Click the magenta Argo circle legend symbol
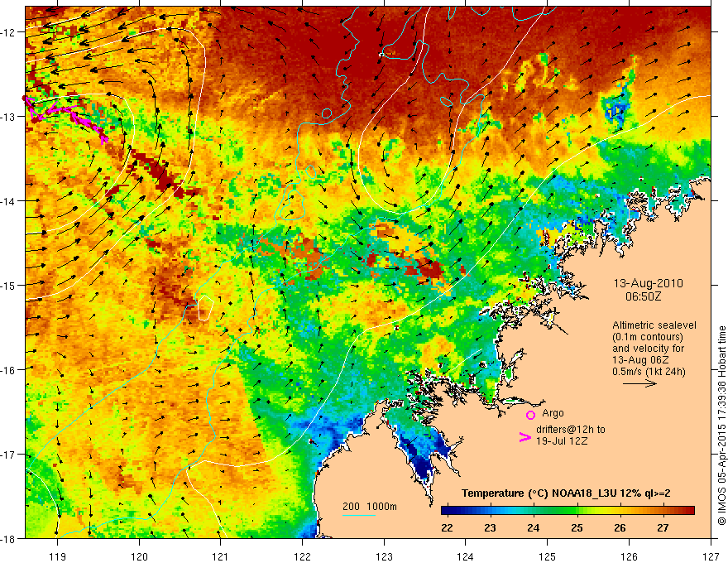The width and height of the screenshot is (728, 563). (x=530, y=415)
